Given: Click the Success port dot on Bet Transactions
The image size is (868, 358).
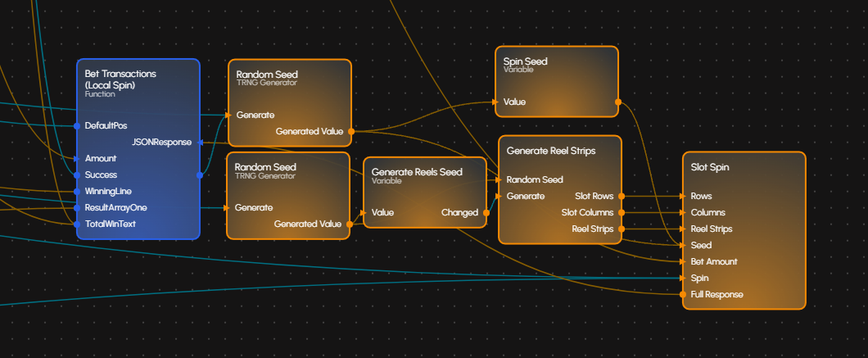Looking at the screenshot, I should [77, 175].
